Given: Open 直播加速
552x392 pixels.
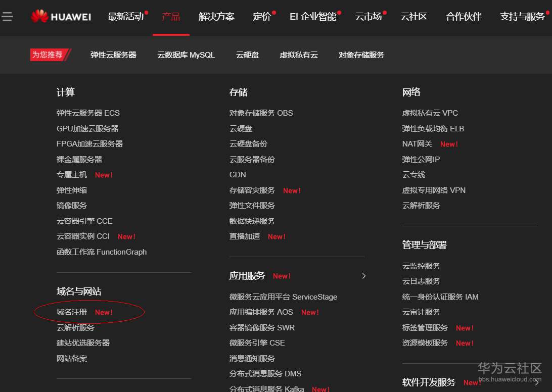Looking at the screenshot, I should (245, 236).
